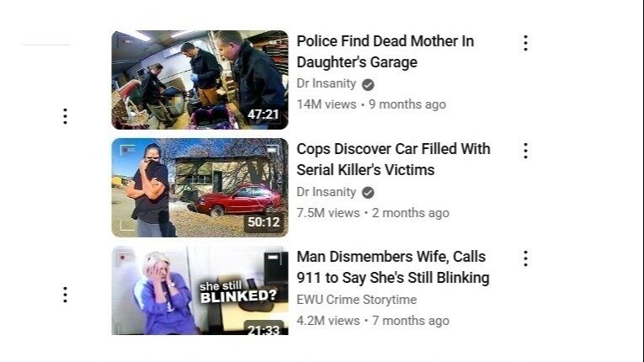Image resolution: width=644 pixels, height=362 pixels.
Task: Click the left-side three-dot icon beside the garage thumbnail
Action: tap(65, 116)
